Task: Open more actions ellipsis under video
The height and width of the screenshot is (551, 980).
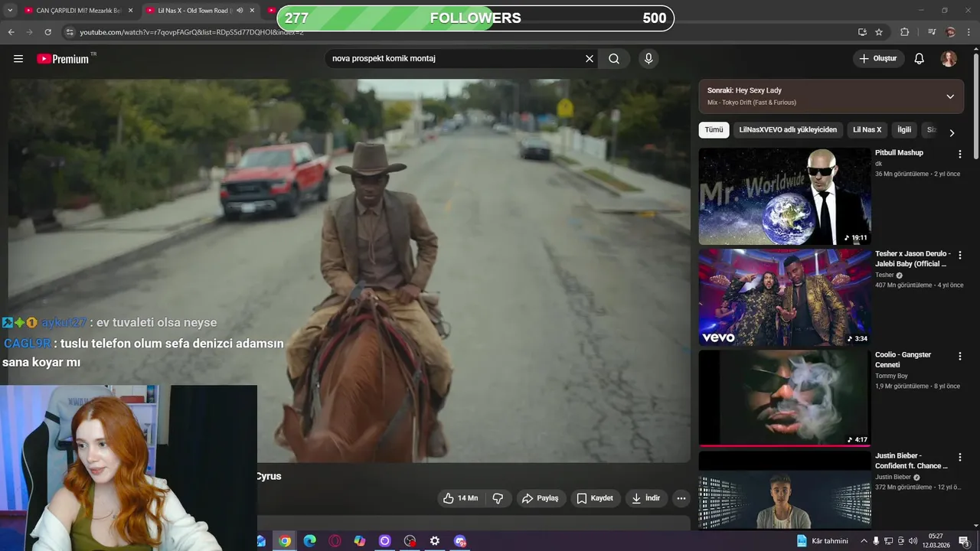Action: click(x=681, y=498)
